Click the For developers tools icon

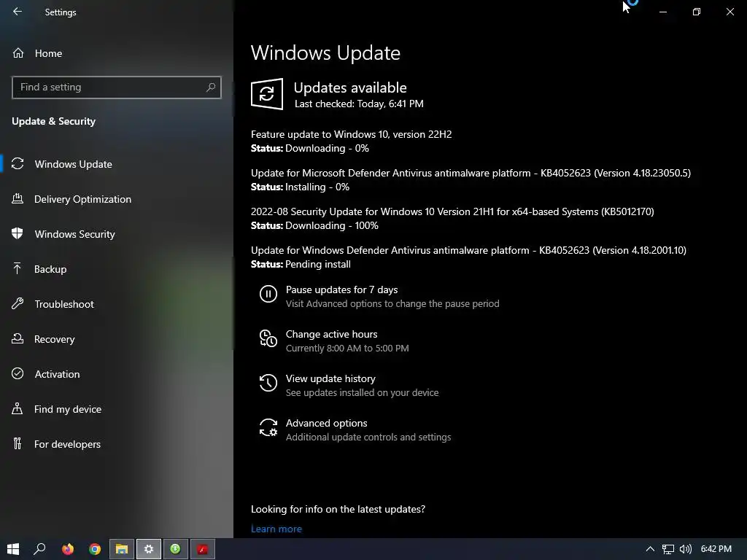(x=18, y=443)
